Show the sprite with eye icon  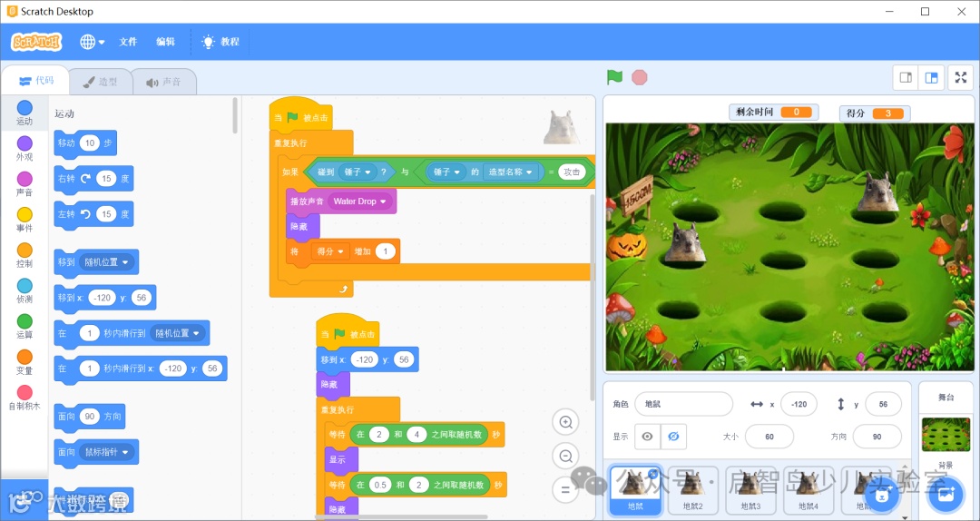point(648,437)
